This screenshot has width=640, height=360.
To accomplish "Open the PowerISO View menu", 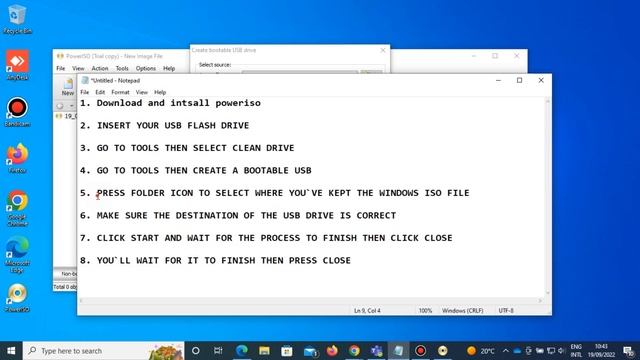I will point(78,68).
